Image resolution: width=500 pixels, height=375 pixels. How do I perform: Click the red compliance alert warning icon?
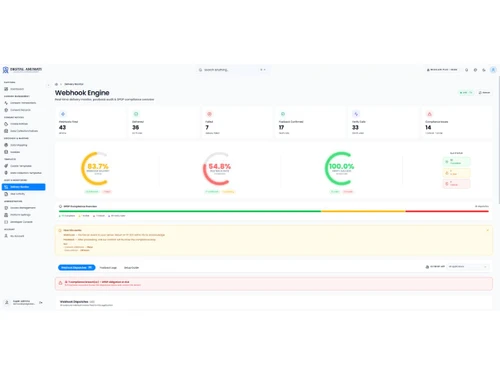pos(60,283)
